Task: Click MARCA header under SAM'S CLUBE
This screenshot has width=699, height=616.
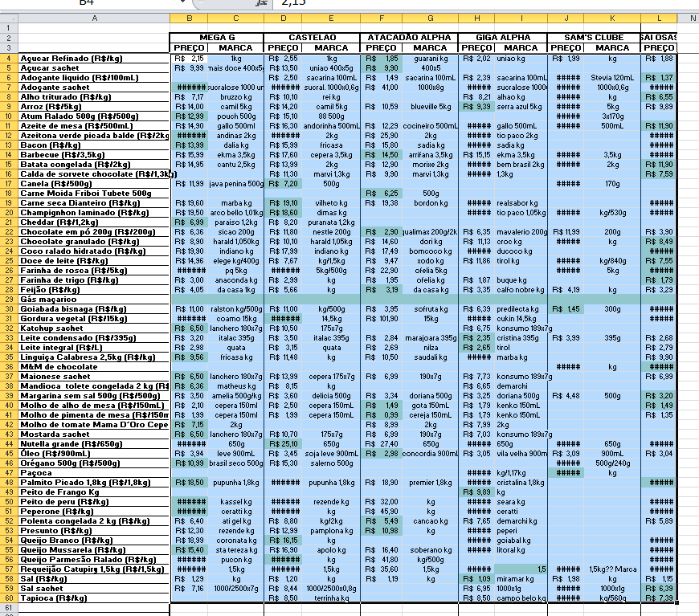Action: click(x=612, y=48)
